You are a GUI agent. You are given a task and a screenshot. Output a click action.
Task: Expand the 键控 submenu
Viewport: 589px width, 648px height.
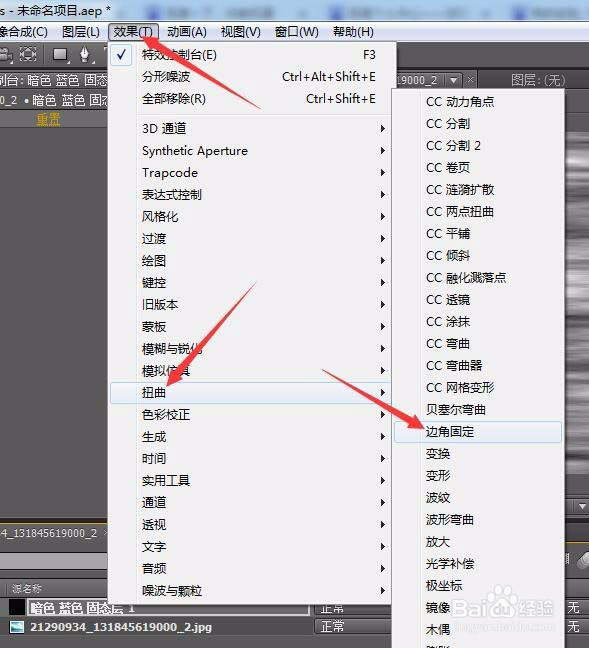tap(250, 282)
